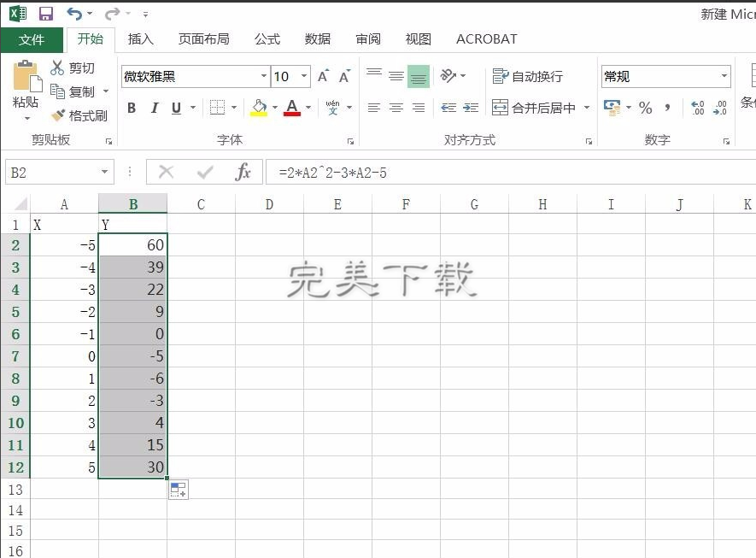Image resolution: width=756 pixels, height=558 pixels.
Task: Open the customize quick access toolbar arrow
Action: [x=145, y=15]
